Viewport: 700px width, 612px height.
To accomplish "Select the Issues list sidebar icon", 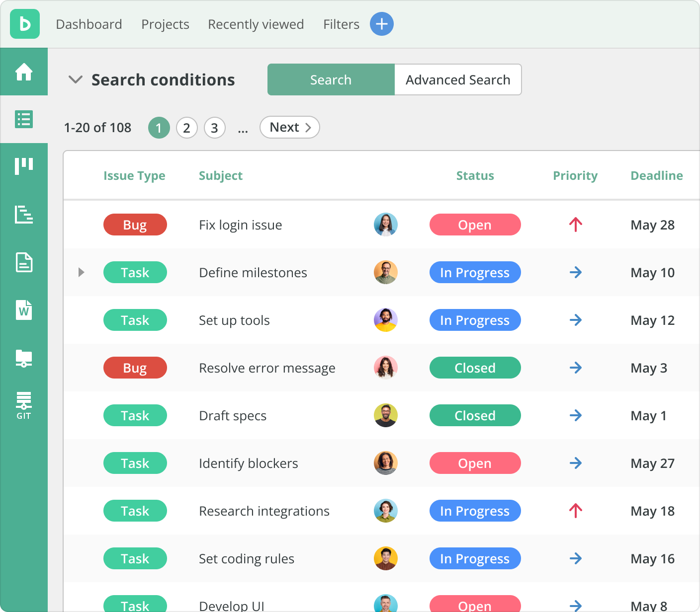I will pos(24,119).
